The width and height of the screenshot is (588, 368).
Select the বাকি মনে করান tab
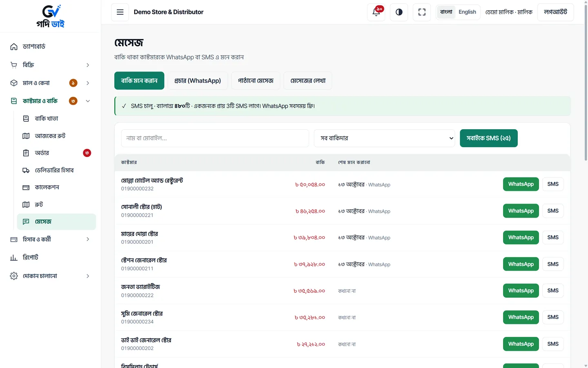pyautogui.click(x=139, y=81)
